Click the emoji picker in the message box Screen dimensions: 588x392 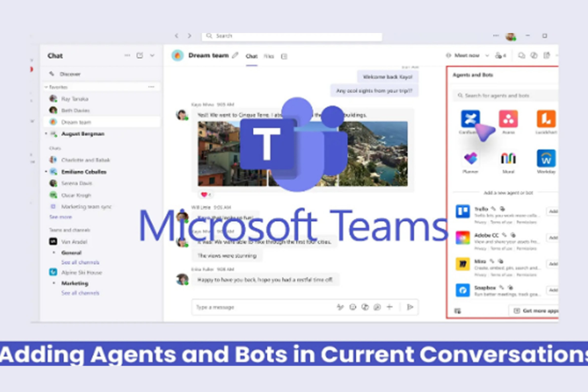tap(353, 307)
